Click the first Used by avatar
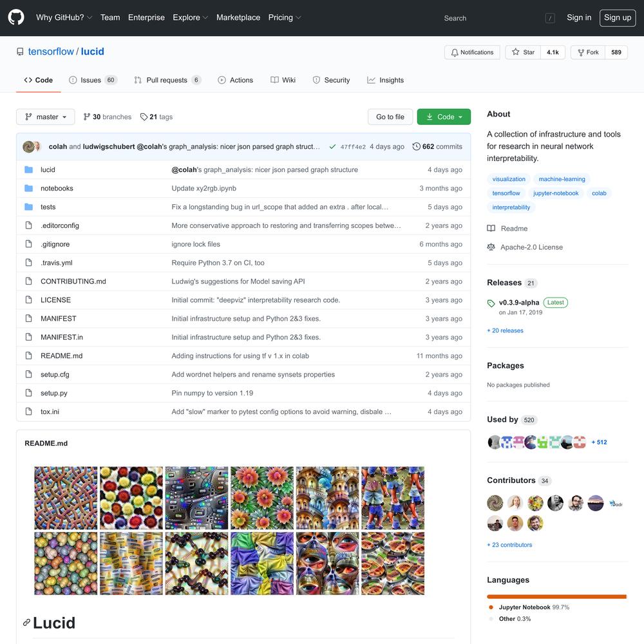644x644 pixels. 494,442
